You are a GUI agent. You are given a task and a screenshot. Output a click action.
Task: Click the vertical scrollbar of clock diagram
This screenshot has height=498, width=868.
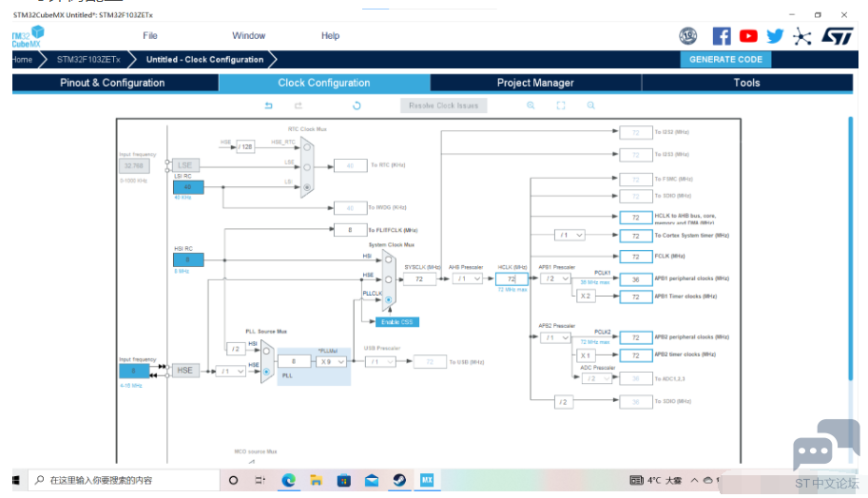851,248
